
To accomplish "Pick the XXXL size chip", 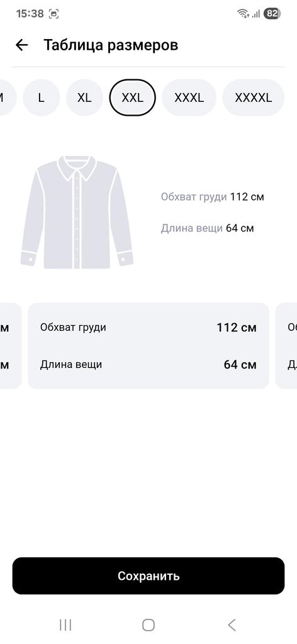I will [x=189, y=97].
